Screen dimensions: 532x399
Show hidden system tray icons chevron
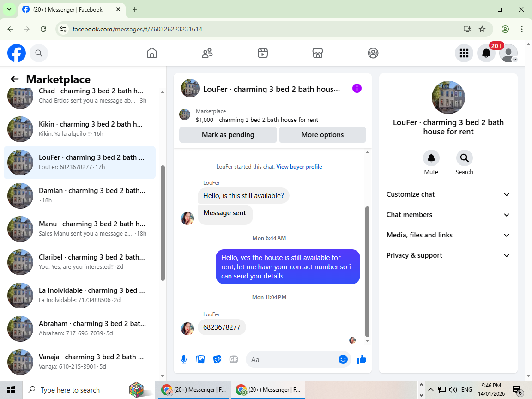430,389
